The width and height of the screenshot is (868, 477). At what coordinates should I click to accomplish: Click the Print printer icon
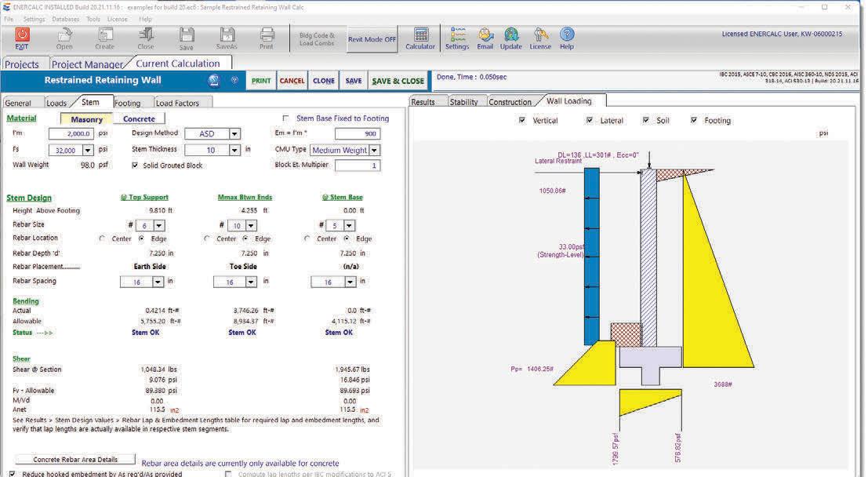pyautogui.click(x=267, y=35)
